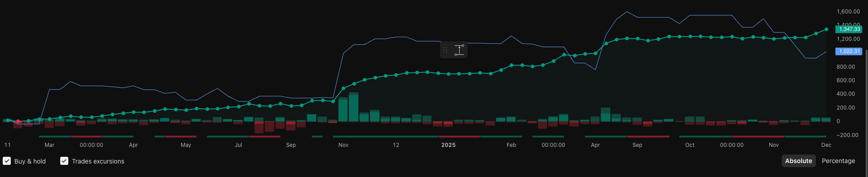Viewport: 868px width, 177px height.
Task: Select the Absolute display mode
Action: pyautogui.click(x=798, y=161)
